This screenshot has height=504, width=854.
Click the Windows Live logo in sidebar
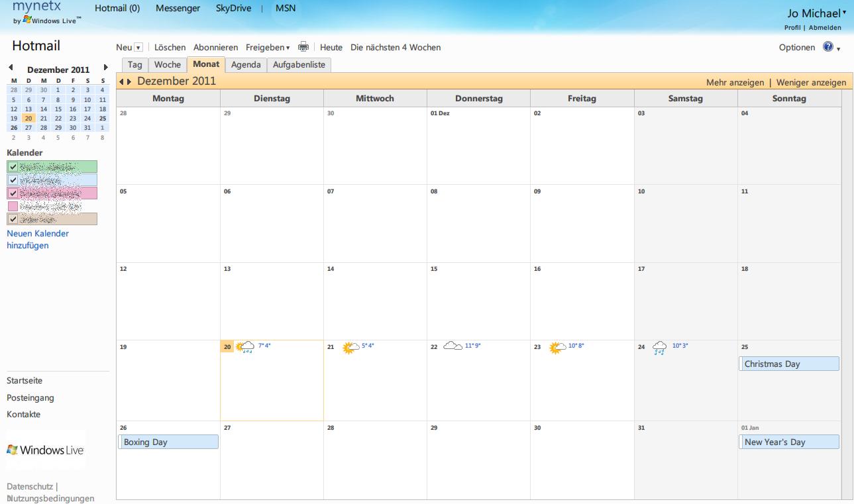point(46,450)
